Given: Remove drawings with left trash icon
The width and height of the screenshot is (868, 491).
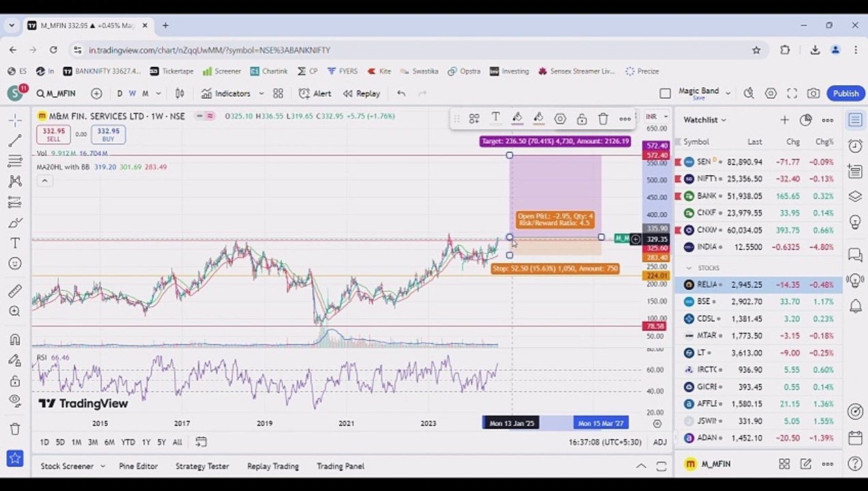Looking at the screenshot, I should click(x=14, y=429).
